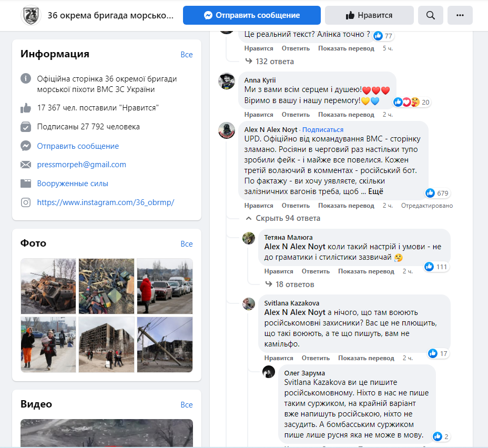
Task: Click the 5 ч. timestamp on the top comment
Action: [x=388, y=48]
